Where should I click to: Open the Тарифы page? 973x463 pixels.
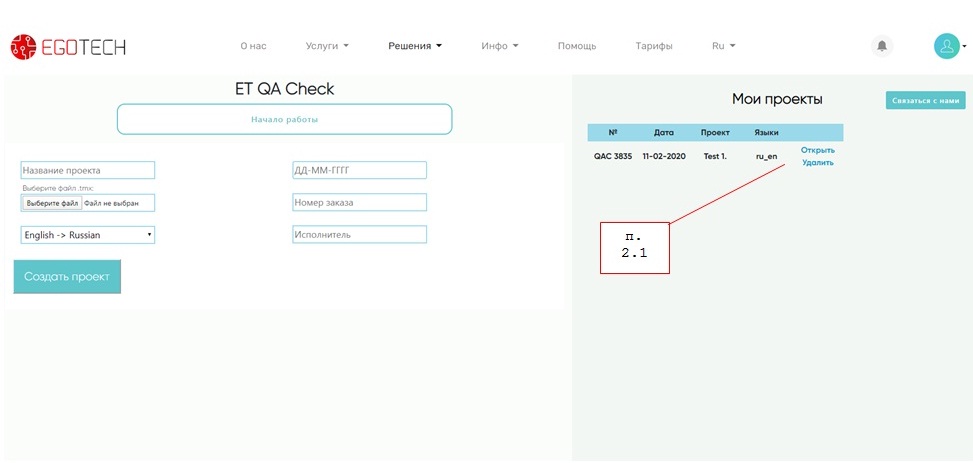(x=654, y=46)
